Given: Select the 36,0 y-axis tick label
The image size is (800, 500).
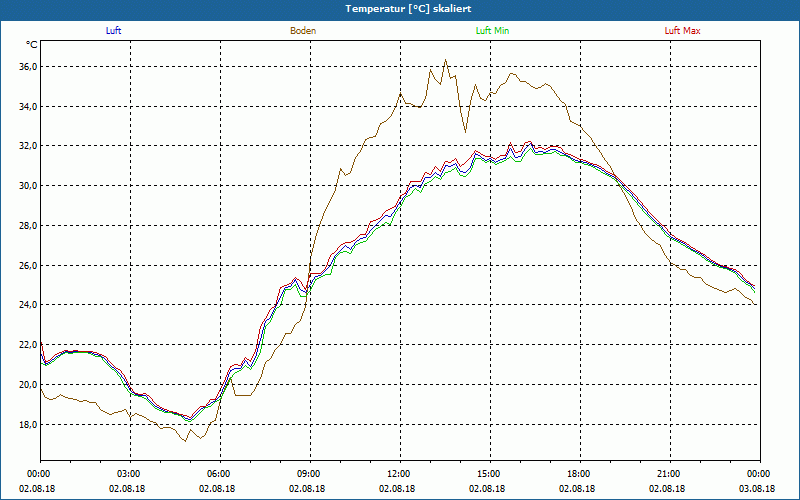Looking at the screenshot, I should point(27,67).
